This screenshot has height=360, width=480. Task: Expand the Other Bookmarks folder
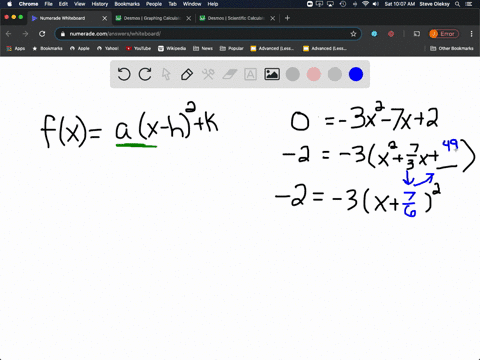(452, 48)
